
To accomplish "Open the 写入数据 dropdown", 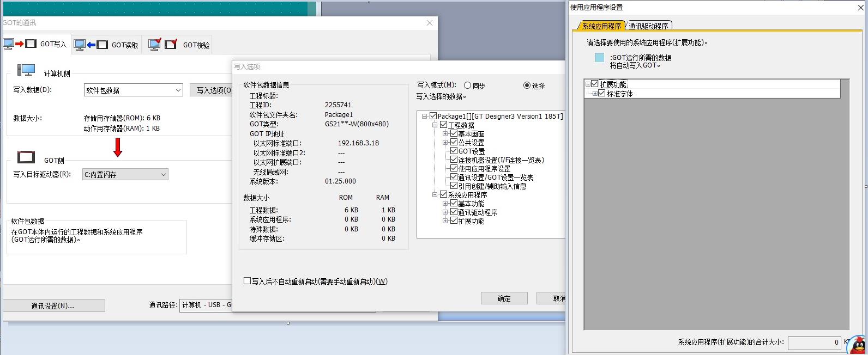I will (178, 90).
